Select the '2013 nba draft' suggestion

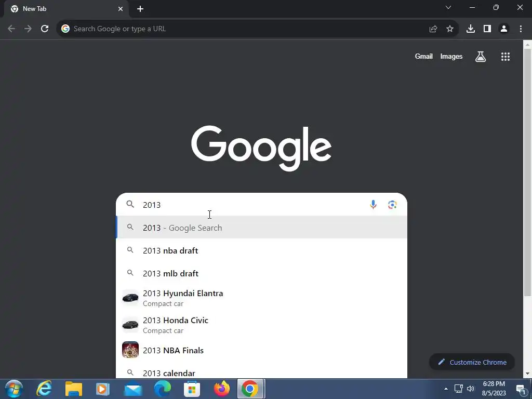262,251
